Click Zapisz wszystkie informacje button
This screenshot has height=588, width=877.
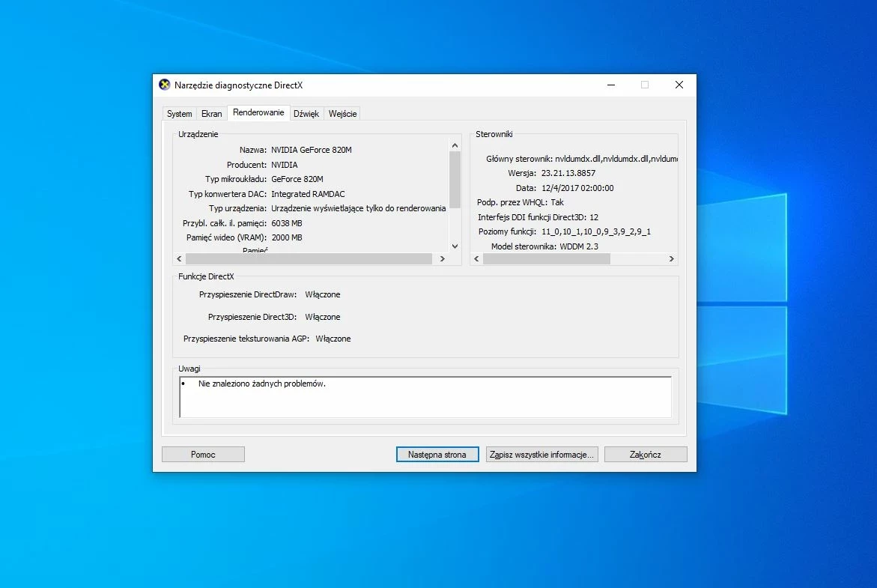pos(542,454)
